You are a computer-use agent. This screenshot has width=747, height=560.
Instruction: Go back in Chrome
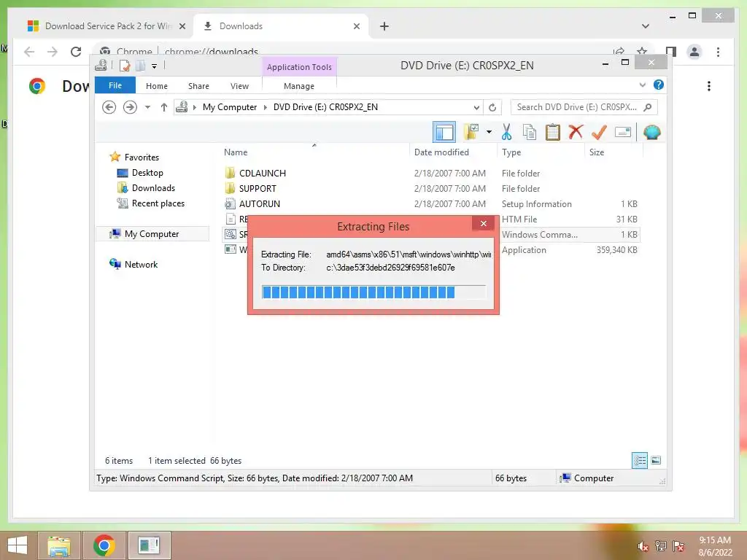click(x=29, y=52)
